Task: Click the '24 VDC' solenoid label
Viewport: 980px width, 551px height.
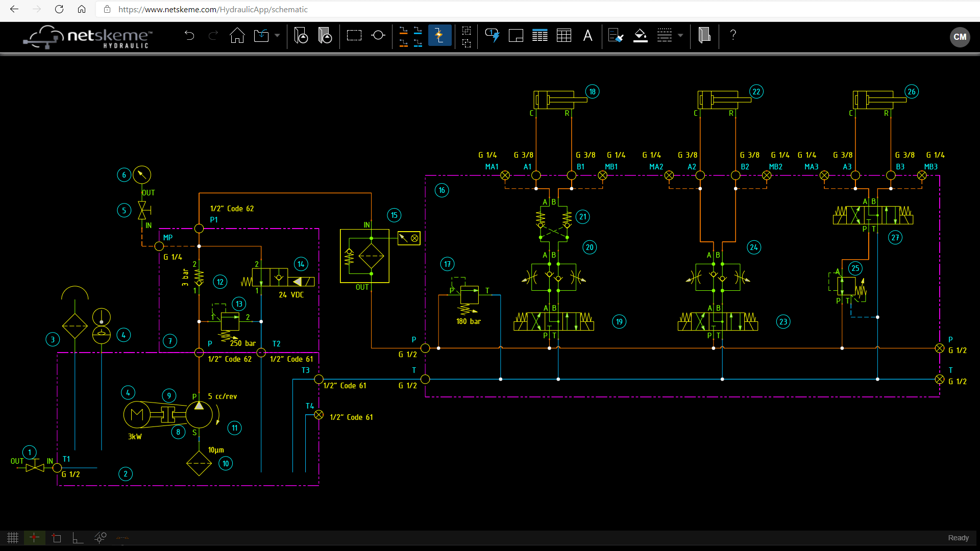Action: point(291,295)
